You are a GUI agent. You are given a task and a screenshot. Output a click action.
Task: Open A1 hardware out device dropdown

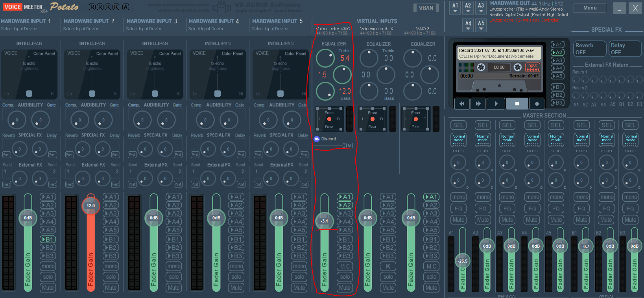point(455,7)
